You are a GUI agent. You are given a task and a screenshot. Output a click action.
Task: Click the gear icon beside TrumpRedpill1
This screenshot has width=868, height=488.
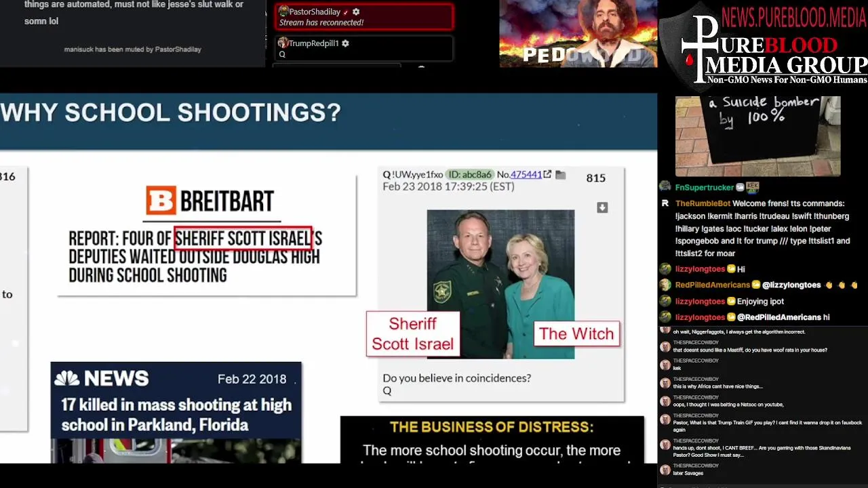pos(345,43)
